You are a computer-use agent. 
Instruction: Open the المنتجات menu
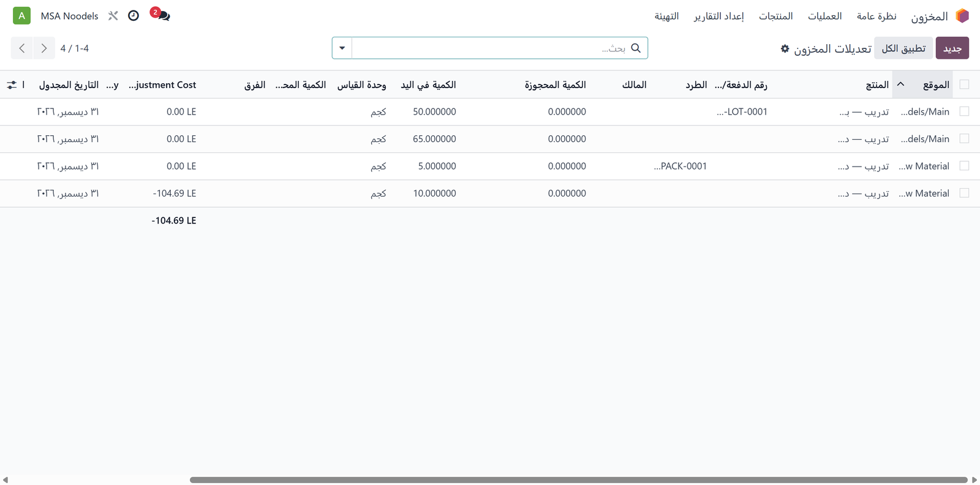[776, 16]
